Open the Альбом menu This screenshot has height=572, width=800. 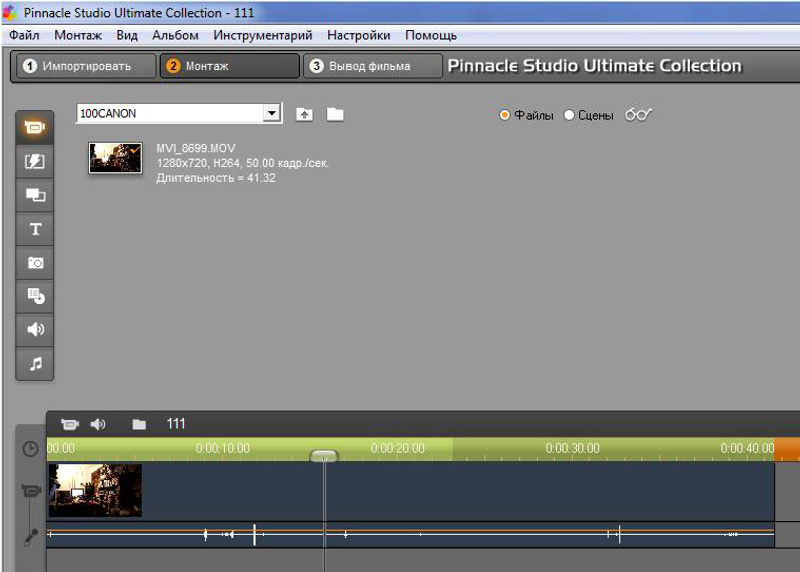[x=175, y=35]
